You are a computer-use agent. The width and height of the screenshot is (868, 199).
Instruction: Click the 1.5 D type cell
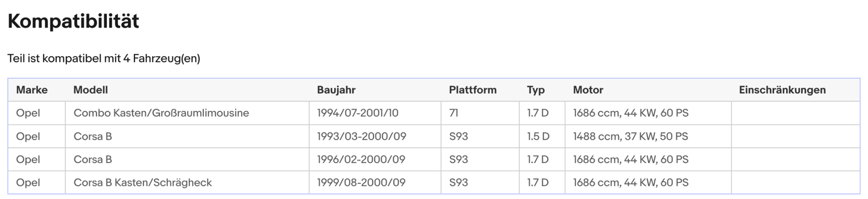(x=538, y=136)
